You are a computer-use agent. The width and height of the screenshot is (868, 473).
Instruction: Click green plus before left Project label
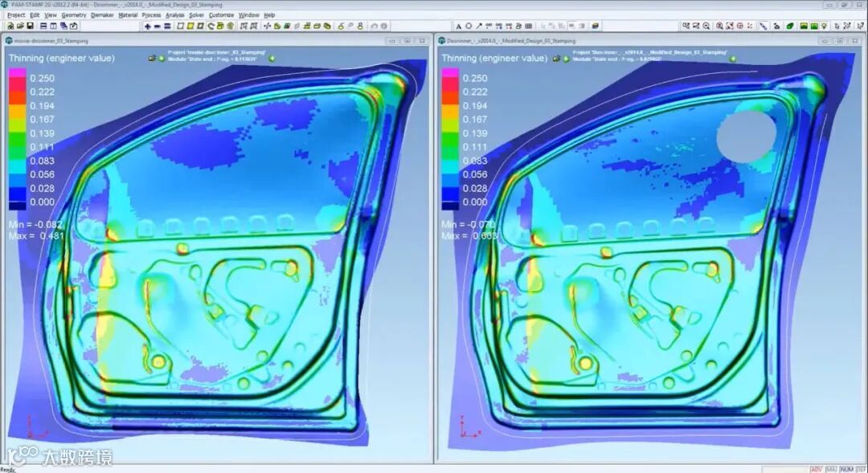click(162, 58)
